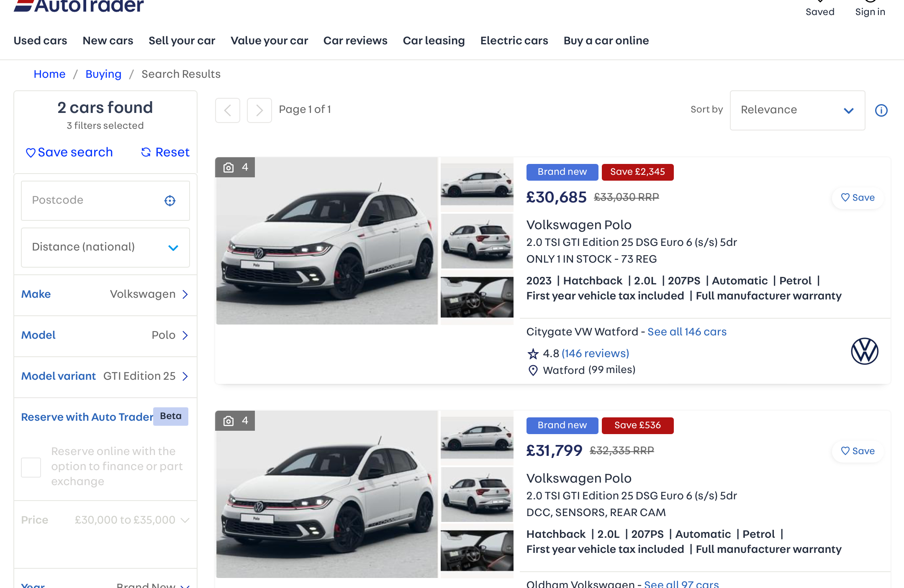904x588 pixels.
Task: Open Saved in the header
Action: pyautogui.click(x=820, y=8)
